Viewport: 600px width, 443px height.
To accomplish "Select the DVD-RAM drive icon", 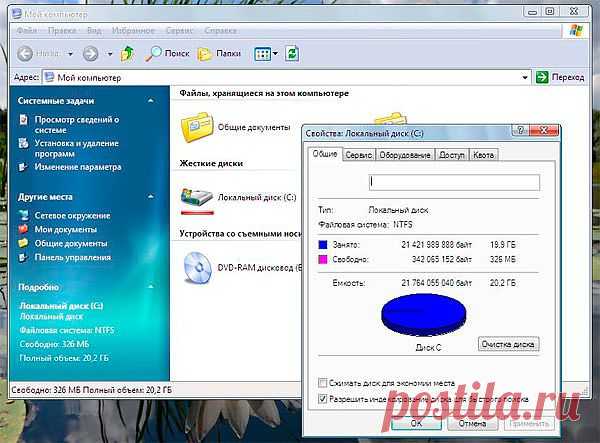I will click(x=196, y=265).
